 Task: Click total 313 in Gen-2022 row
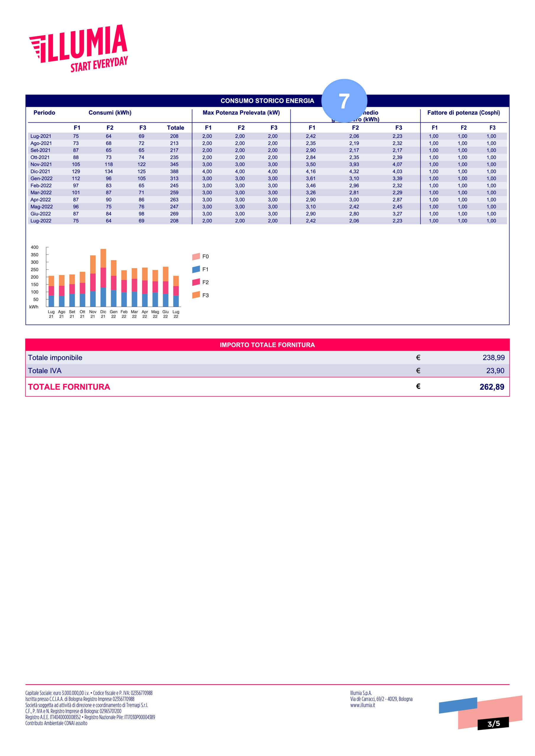pos(174,178)
